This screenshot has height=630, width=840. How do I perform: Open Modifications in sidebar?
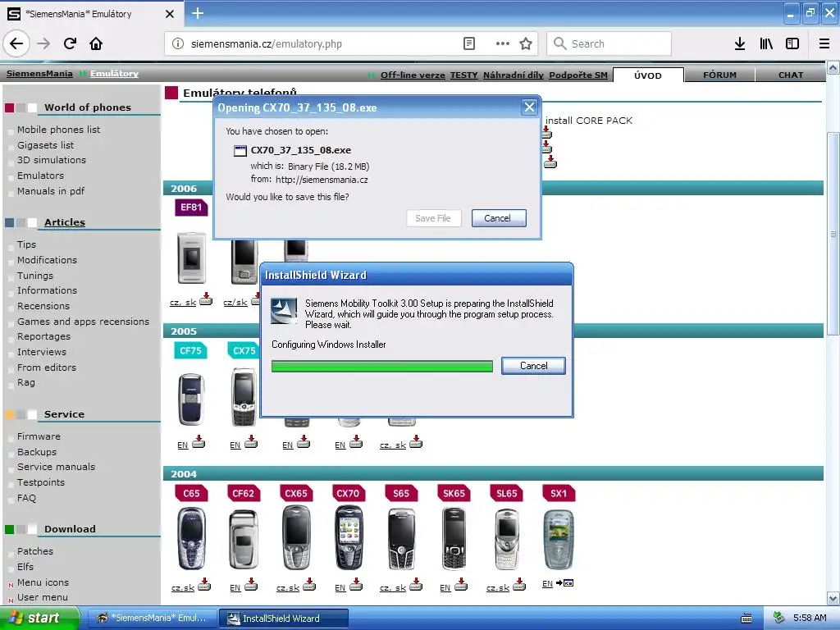tap(47, 260)
